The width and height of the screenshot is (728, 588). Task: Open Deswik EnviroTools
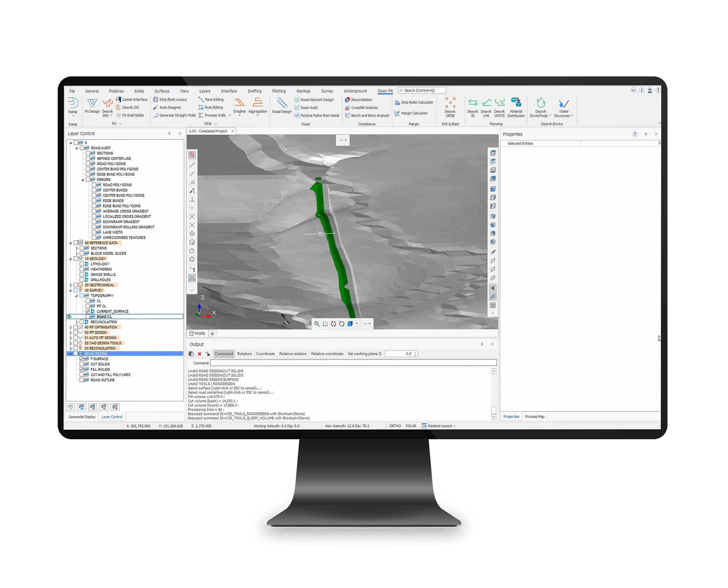[540, 108]
